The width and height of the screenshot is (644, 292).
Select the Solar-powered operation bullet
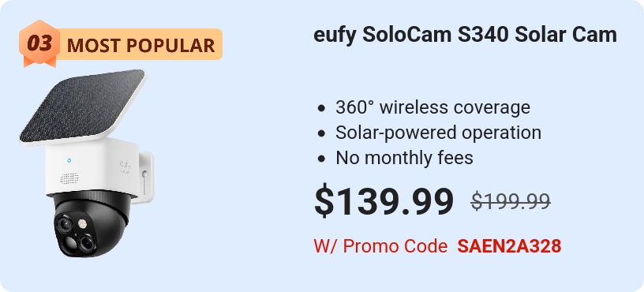[x=438, y=133]
